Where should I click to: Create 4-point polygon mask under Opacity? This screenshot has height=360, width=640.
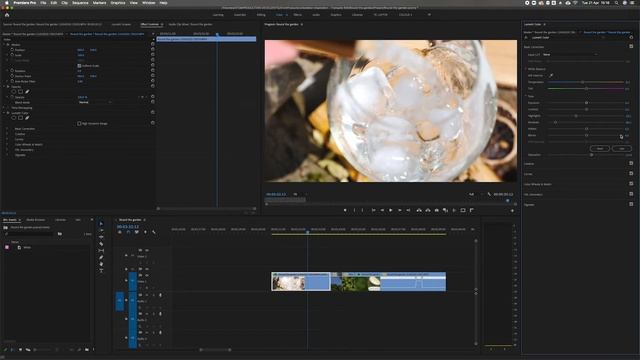tap(20, 92)
